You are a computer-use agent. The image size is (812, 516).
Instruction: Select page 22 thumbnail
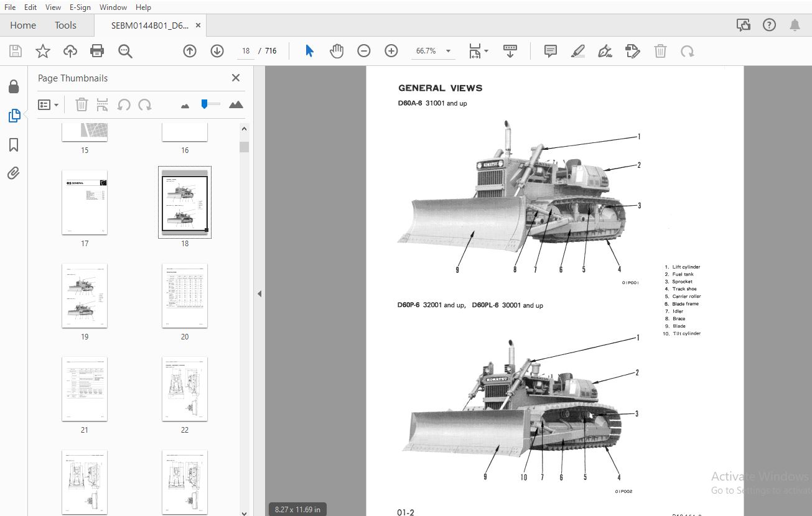(x=185, y=389)
